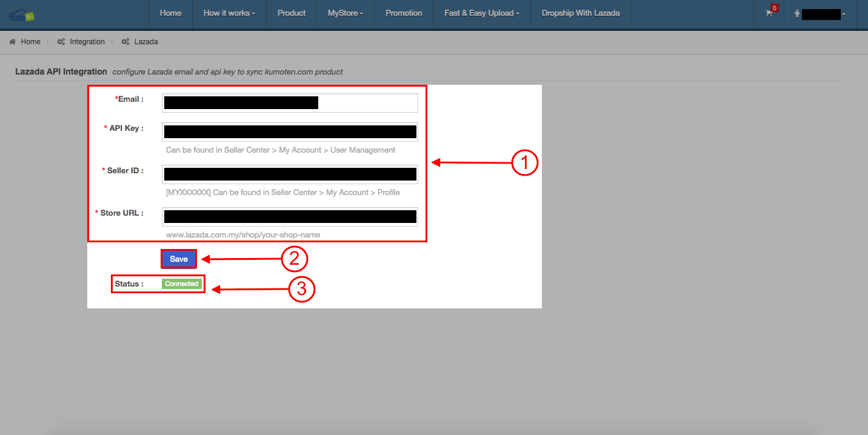Click the Home breadcrumb link

31,42
